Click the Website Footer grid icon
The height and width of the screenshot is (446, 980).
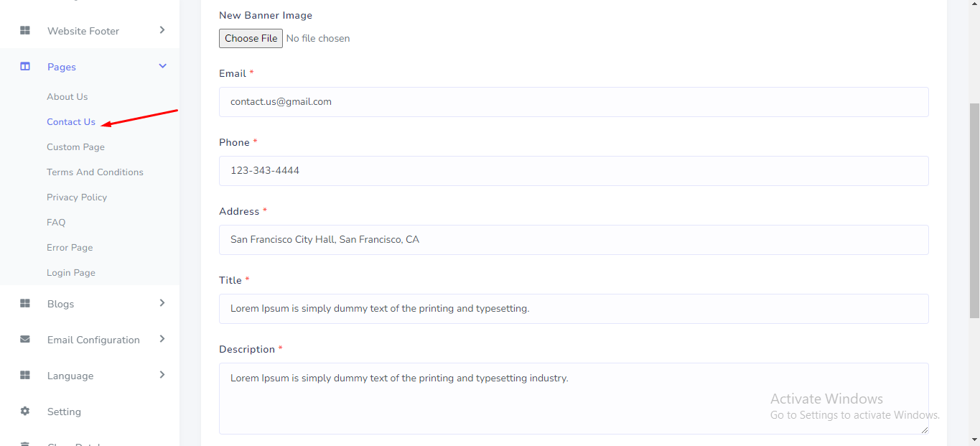[25, 31]
